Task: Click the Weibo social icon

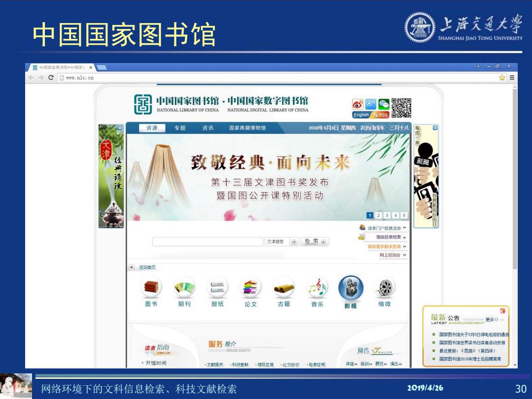Action: pos(358,104)
